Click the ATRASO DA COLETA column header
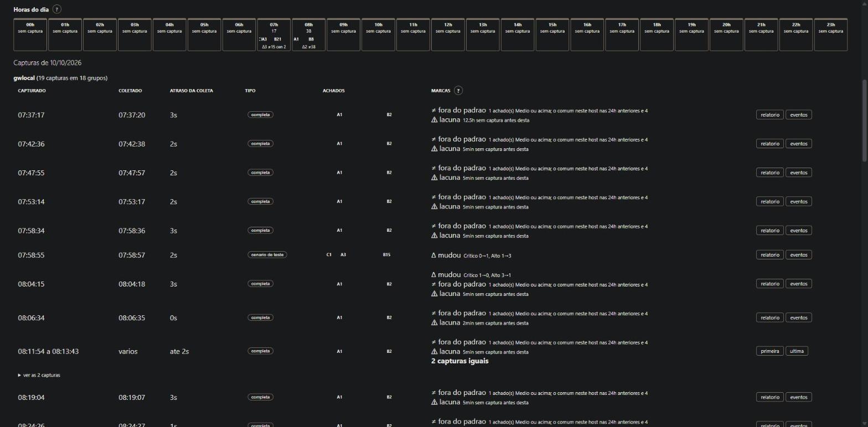Screen dimensions: 868x427 pos(192,91)
